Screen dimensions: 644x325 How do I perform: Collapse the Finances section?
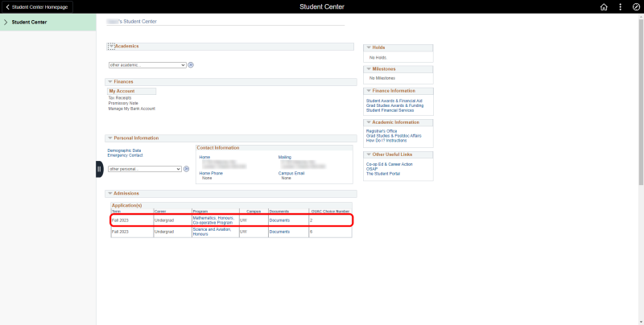click(110, 82)
